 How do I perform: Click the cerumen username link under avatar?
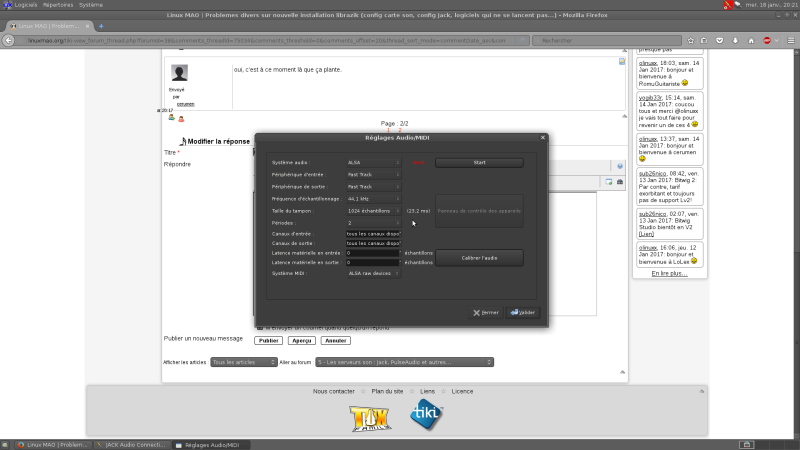[x=185, y=104]
